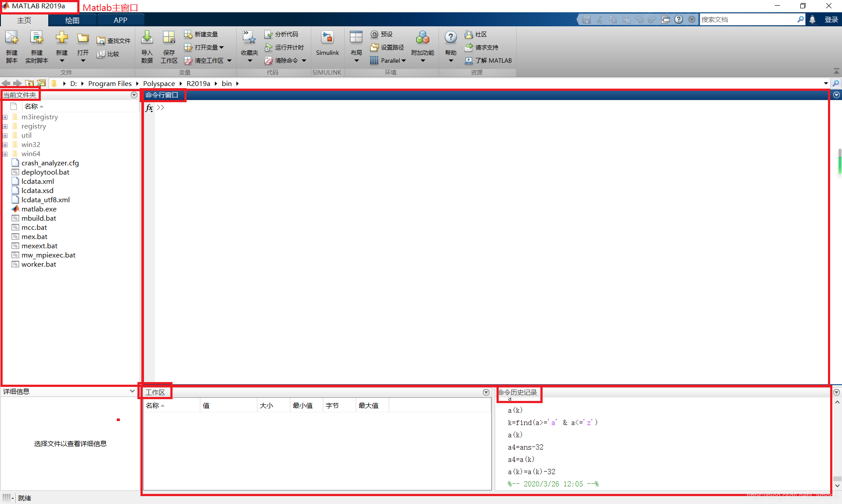Click 请求支持 (Request Support)
Image resolution: width=842 pixels, height=504 pixels.
tap(482, 47)
